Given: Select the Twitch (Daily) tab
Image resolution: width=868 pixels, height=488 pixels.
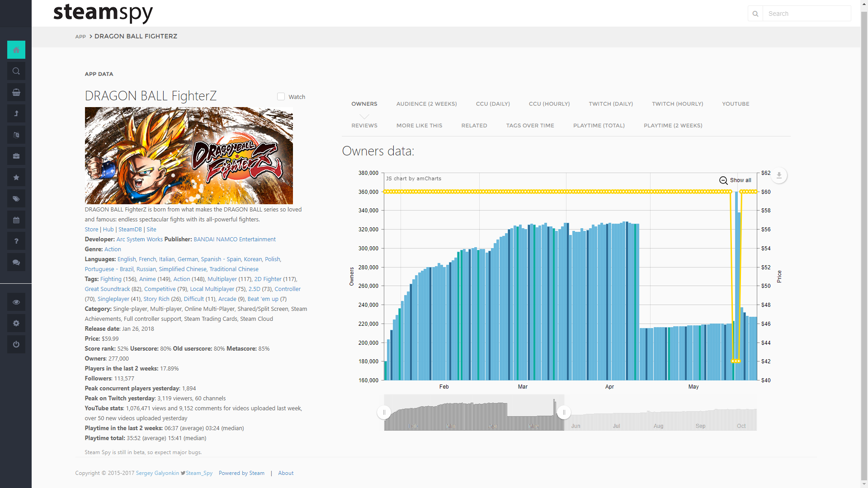Looking at the screenshot, I should (x=611, y=104).
